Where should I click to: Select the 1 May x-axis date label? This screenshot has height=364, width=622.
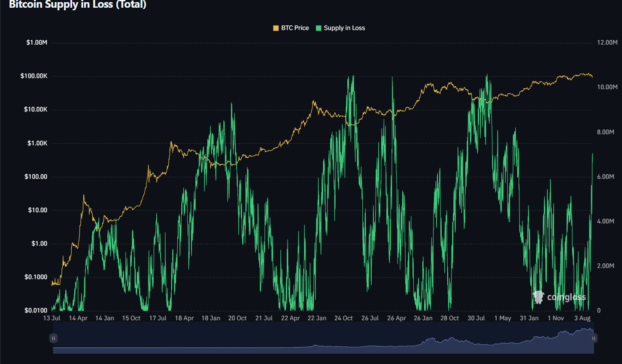pyautogui.click(x=503, y=318)
